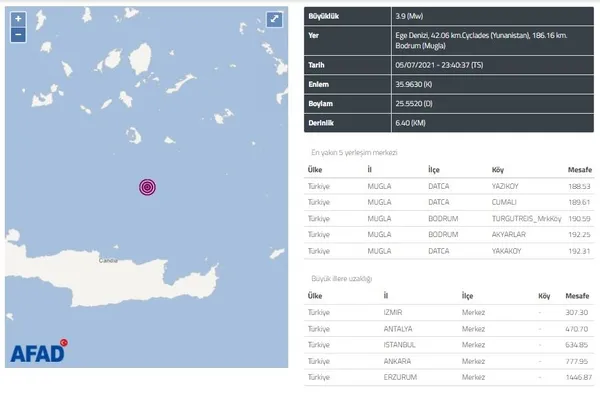Image resolution: width=600 pixels, height=399 pixels.
Task: Select the IZMIR row in big cities table
Action: click(x=449, y=313)
